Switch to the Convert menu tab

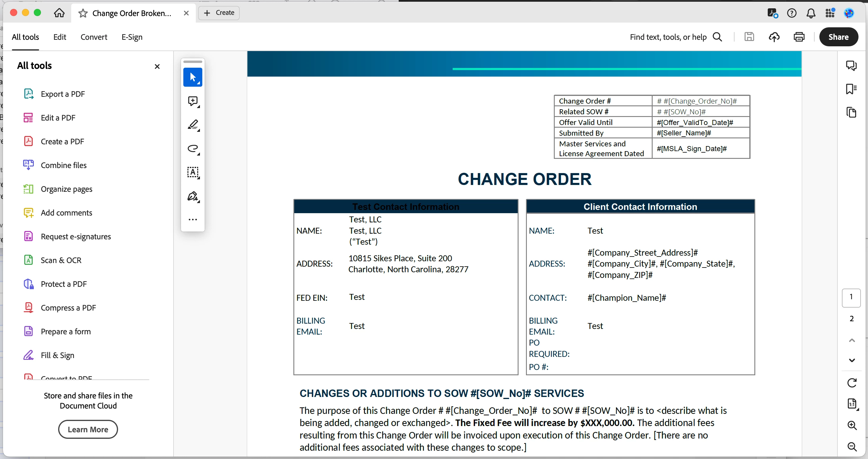[94, 37]
